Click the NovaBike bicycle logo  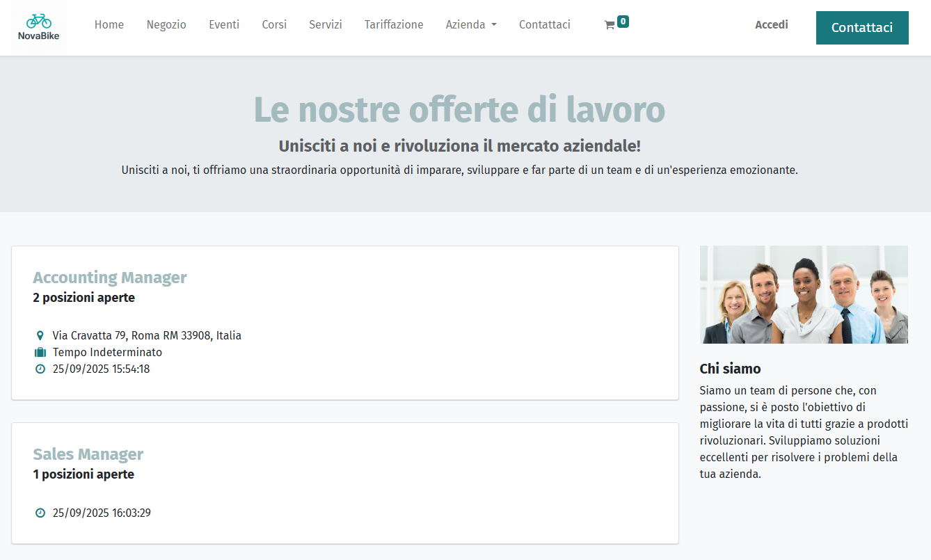(x=39, y=27)
